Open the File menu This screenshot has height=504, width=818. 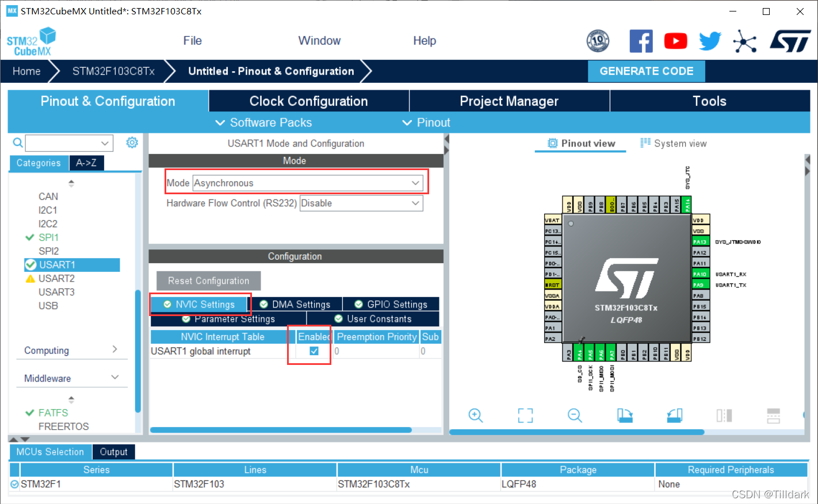pos(192,41)
